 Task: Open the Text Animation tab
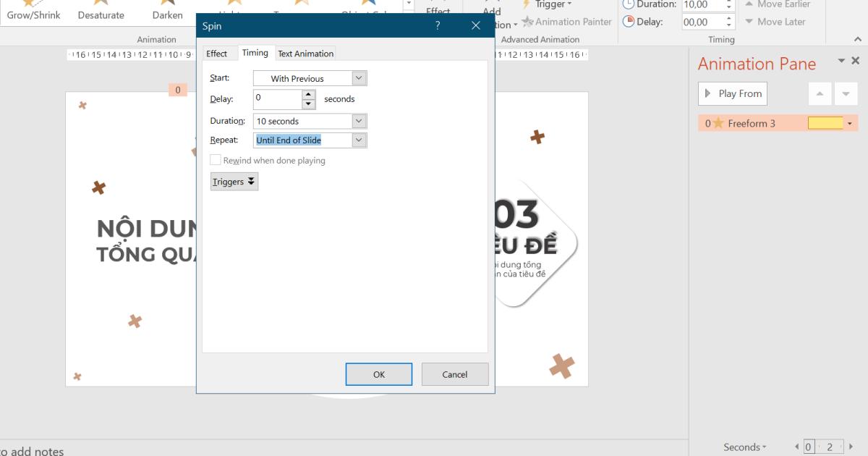pyautogui.click(x=305, y=53)
